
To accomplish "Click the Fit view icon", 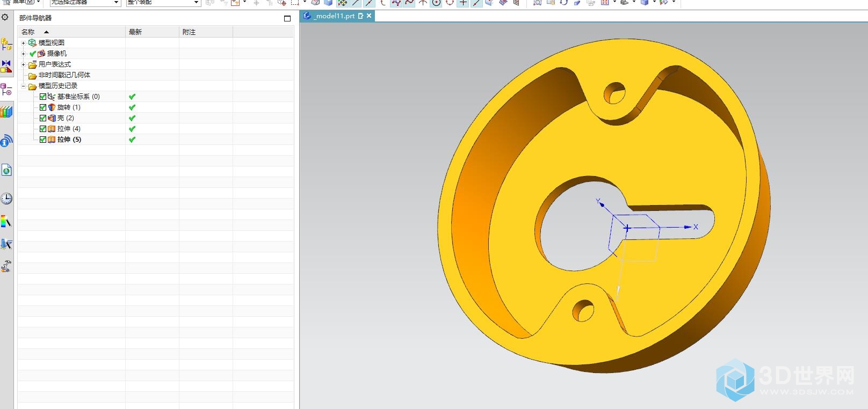I will (x=537, y=3).
